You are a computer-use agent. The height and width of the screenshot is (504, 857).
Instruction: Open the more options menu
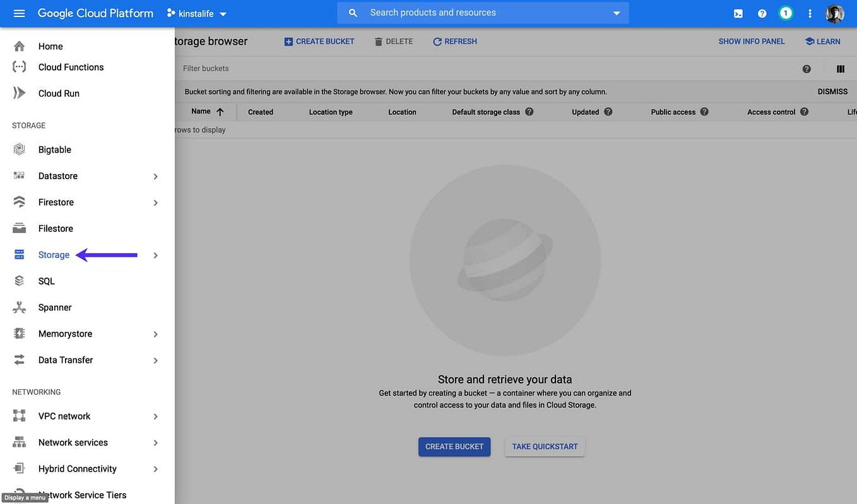(810, 13)
